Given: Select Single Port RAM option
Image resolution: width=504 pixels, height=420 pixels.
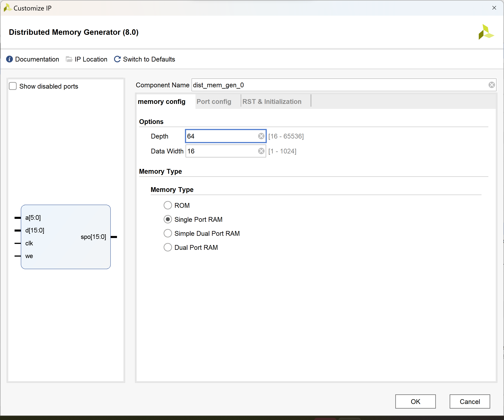Looking at the screenshot, I should coord(167,219).
